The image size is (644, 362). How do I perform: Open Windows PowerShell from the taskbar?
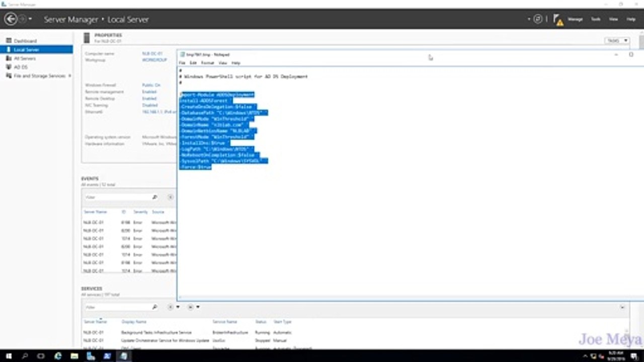107,356
